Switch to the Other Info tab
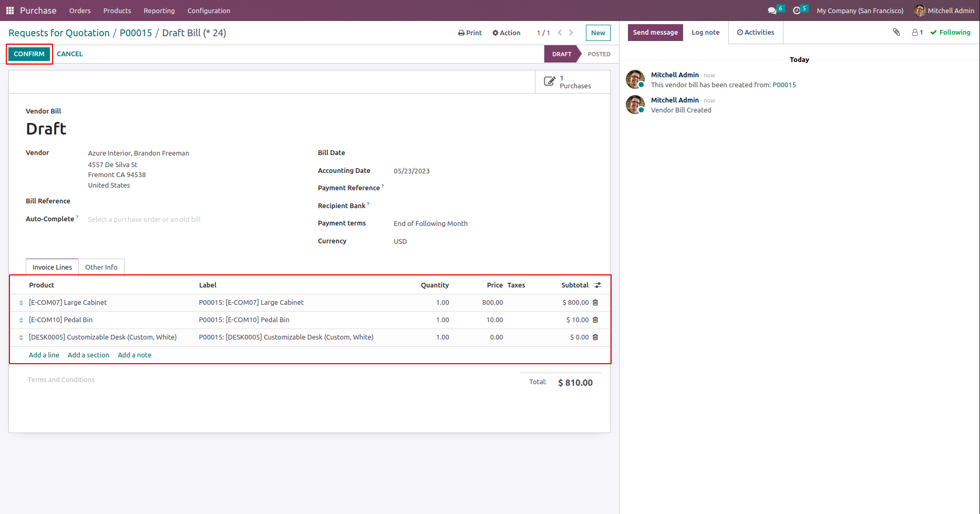The image size is (980, 514). tap(101, 267)
